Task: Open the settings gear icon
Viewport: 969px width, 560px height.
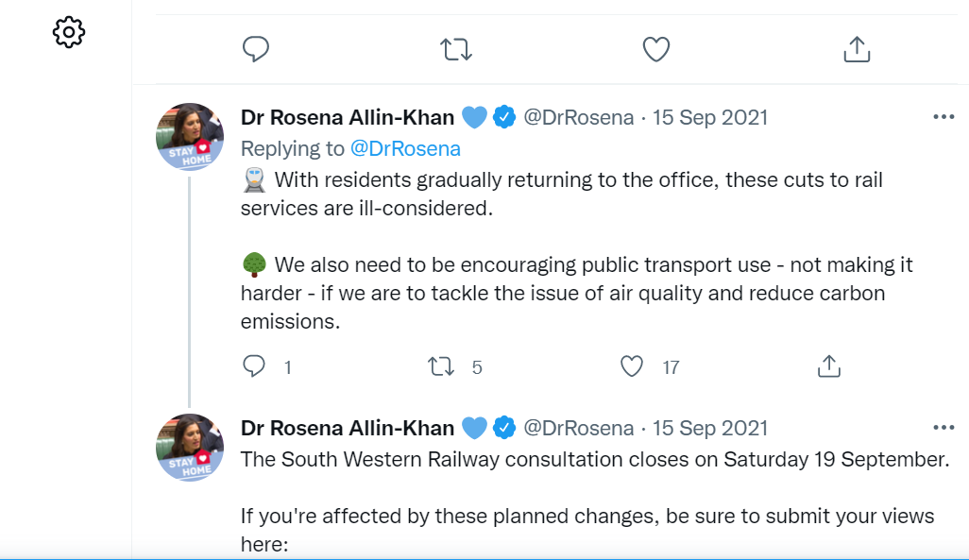Action: click(69, 33)
